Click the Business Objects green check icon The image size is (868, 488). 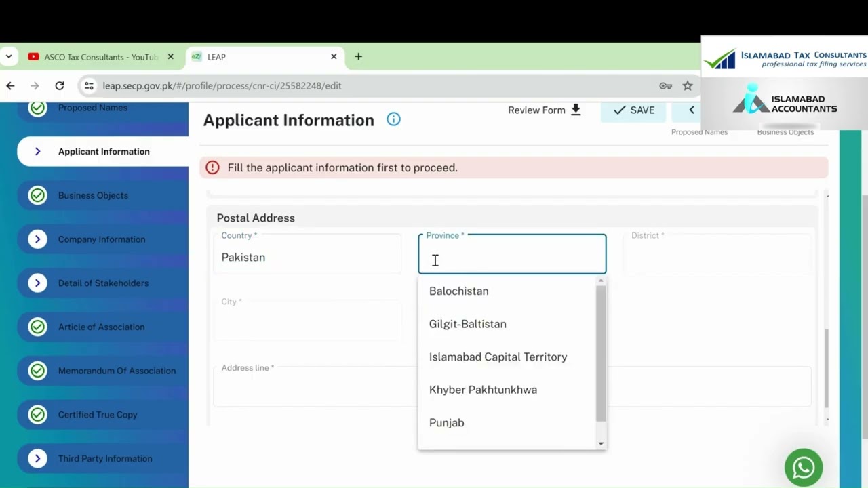click(38, 195)
